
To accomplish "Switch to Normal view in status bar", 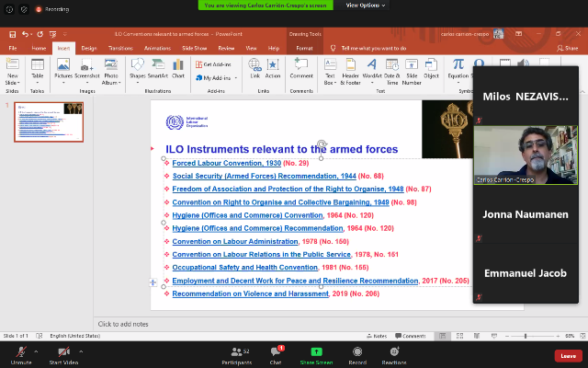I will (x=443, y=336).
